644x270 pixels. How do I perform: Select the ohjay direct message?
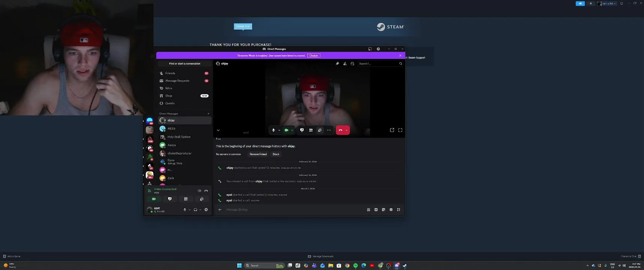tap(184, 120)
